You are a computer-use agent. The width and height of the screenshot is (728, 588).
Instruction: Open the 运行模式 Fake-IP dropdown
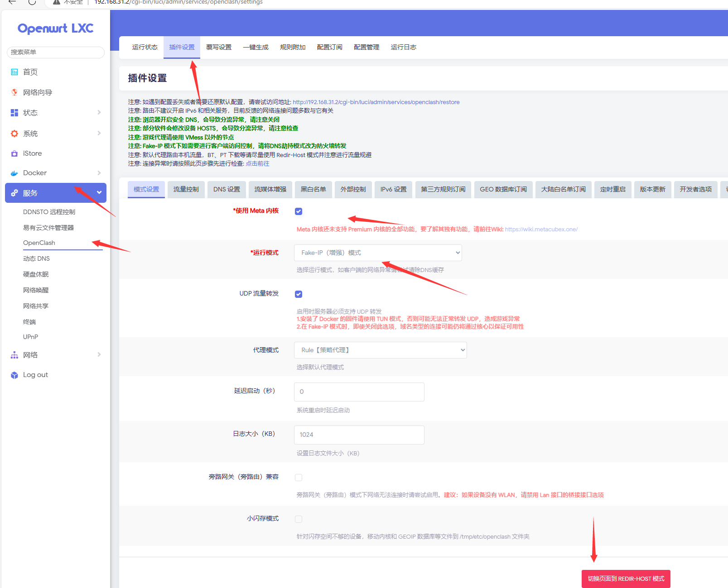pos(378,253)
